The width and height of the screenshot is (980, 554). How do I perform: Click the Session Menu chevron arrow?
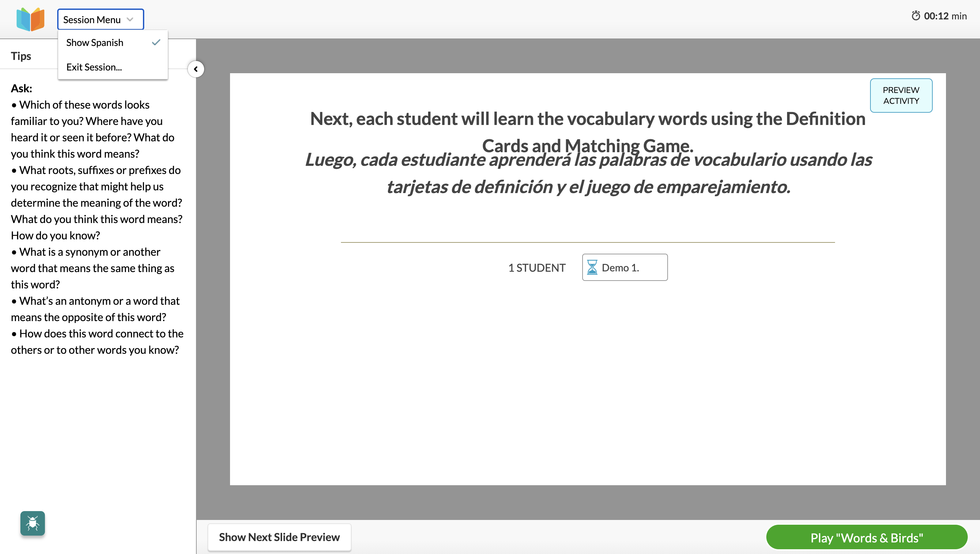(129, 19)
